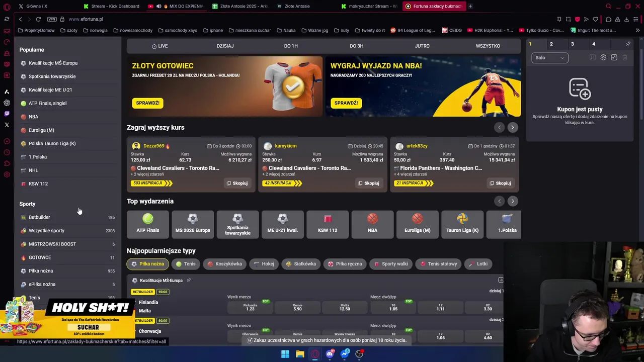This screenshot has width=644, height=362.
Task: Filter popular bets by Piłka ręczna
Action: (x=345, y=263)
